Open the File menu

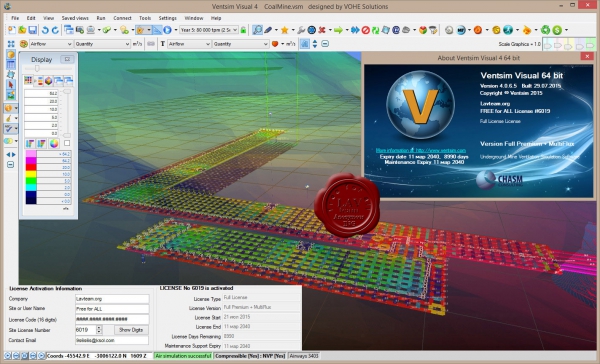tap(15, 18)
